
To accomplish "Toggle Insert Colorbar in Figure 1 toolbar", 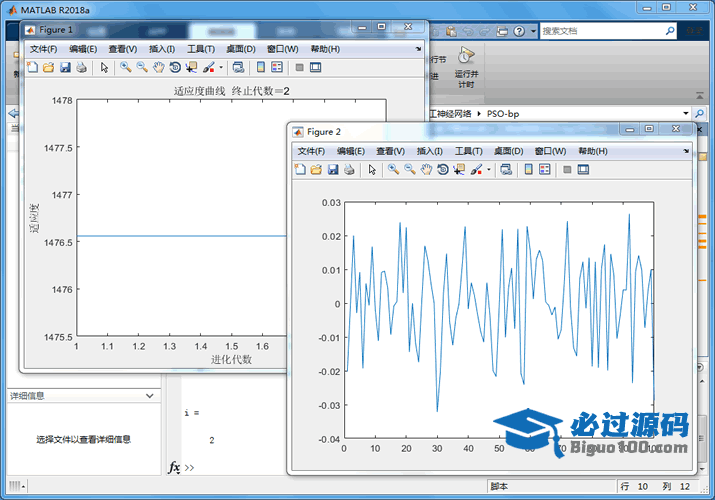I will click(x=261, y=68).
